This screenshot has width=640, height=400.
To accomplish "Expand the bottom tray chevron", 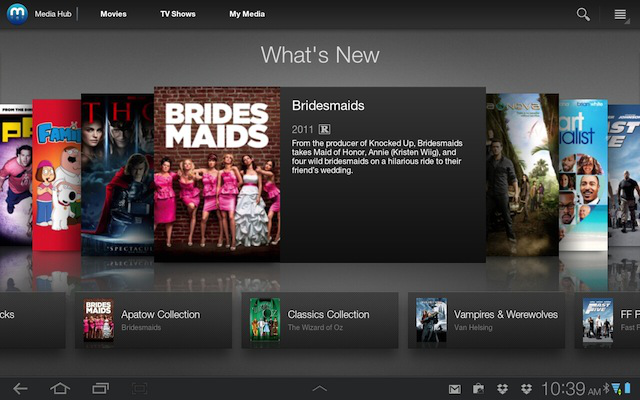I will 320,388.
